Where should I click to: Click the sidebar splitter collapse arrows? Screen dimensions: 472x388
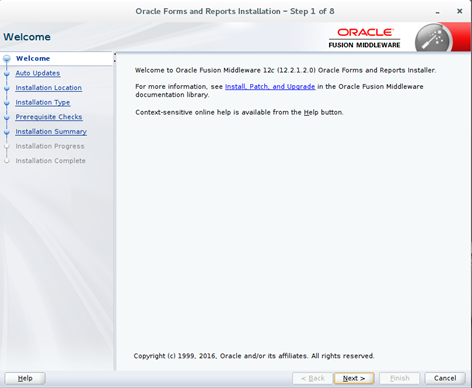tap(115, 57)
